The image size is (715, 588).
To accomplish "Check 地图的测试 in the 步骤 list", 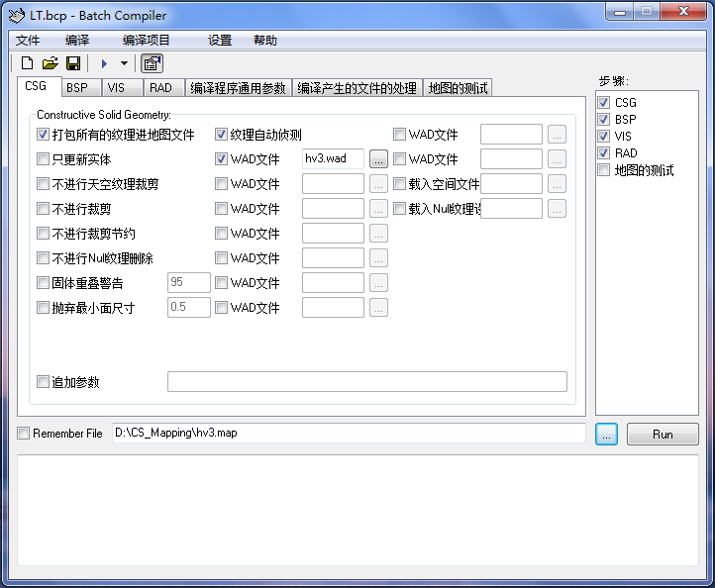I will point(604,170).
